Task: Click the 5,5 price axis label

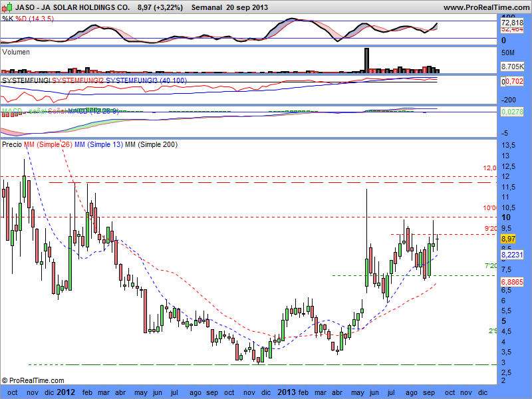Action: click(506, 311)
